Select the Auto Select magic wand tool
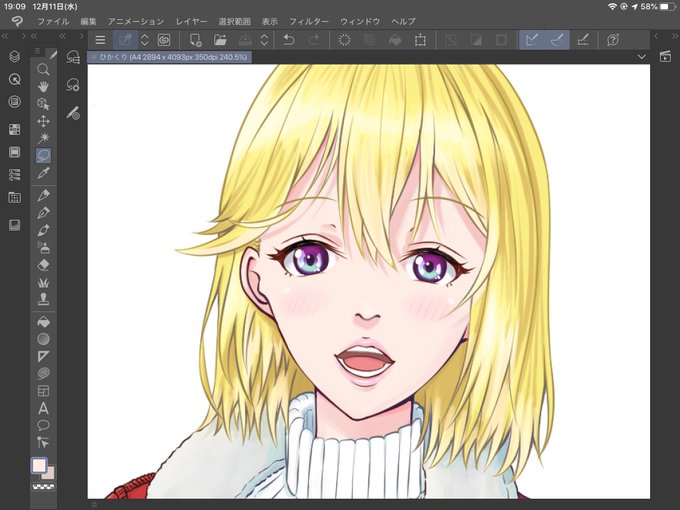The width and height of the screenshot is (680, 510). pos(43,138)
